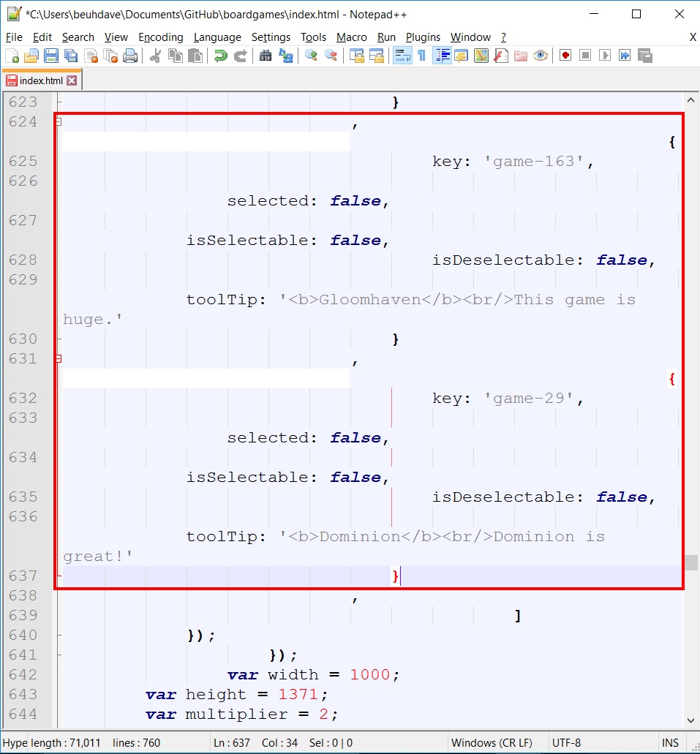Click the Print toolbar icon
Image resolution: width=700 pixels, height=754 pixels.
click(x=130, y=56)
